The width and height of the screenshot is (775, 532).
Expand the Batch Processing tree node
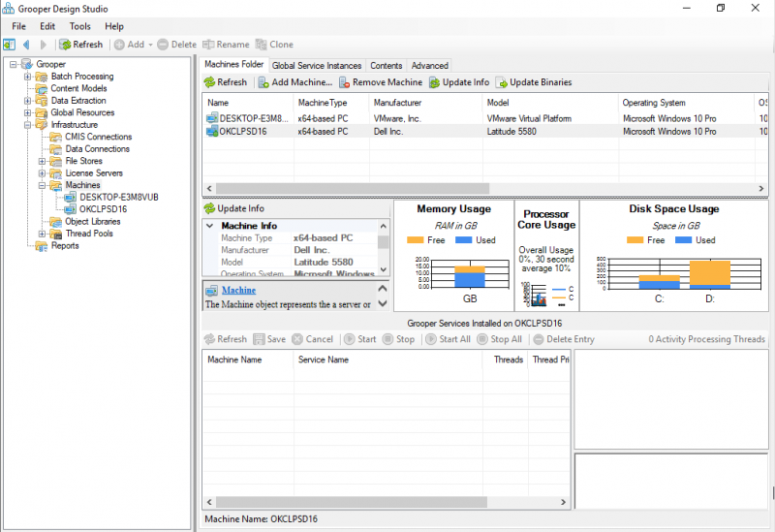(x=28, y=77)
